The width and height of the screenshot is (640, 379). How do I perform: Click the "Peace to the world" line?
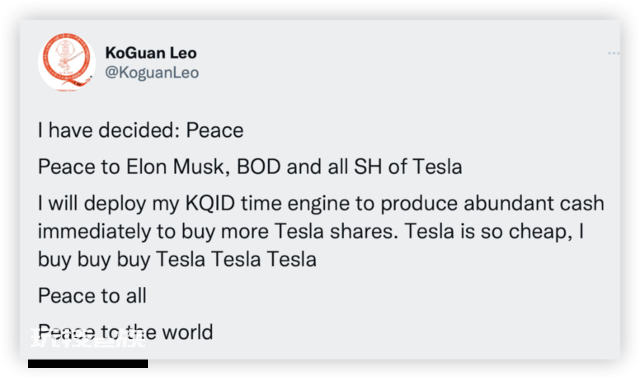coord(125,332)
